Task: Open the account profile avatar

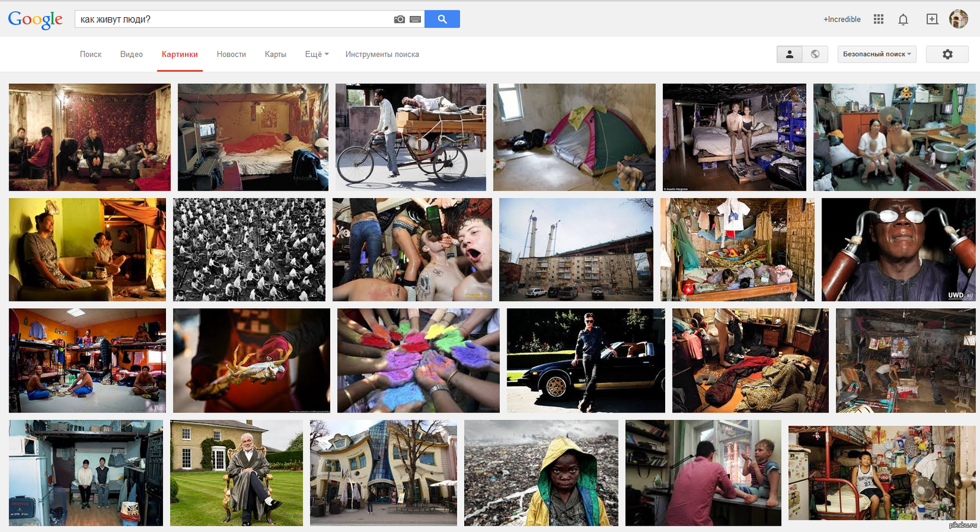Action: tap(958, 19)
